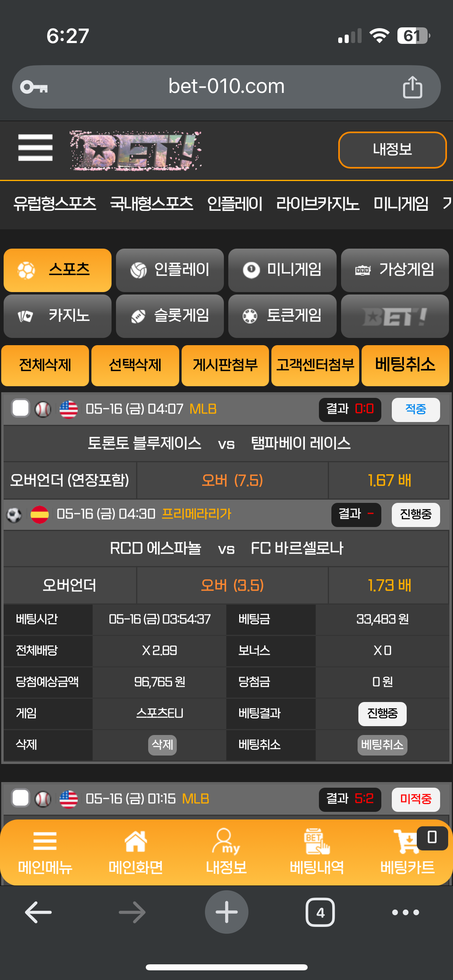Tap the bet-010.com address field
This screenshot has height=980, width=453.
(x=226, y=87)
